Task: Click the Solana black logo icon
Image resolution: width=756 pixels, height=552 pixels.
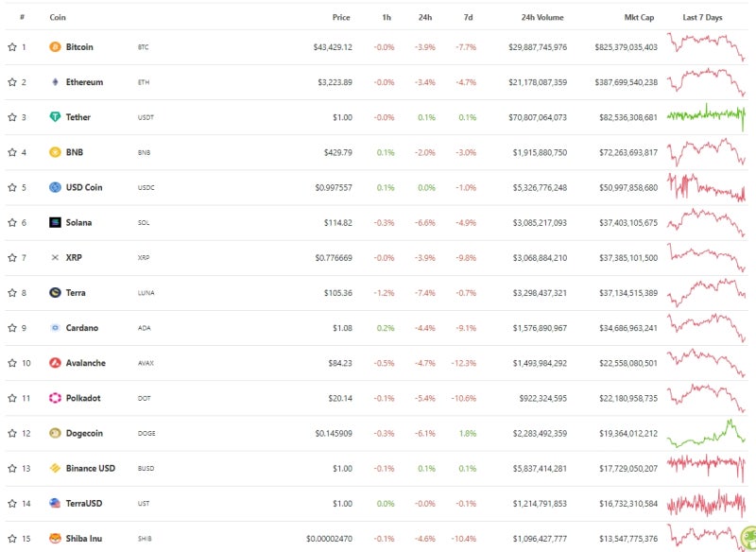Action: 55,222
